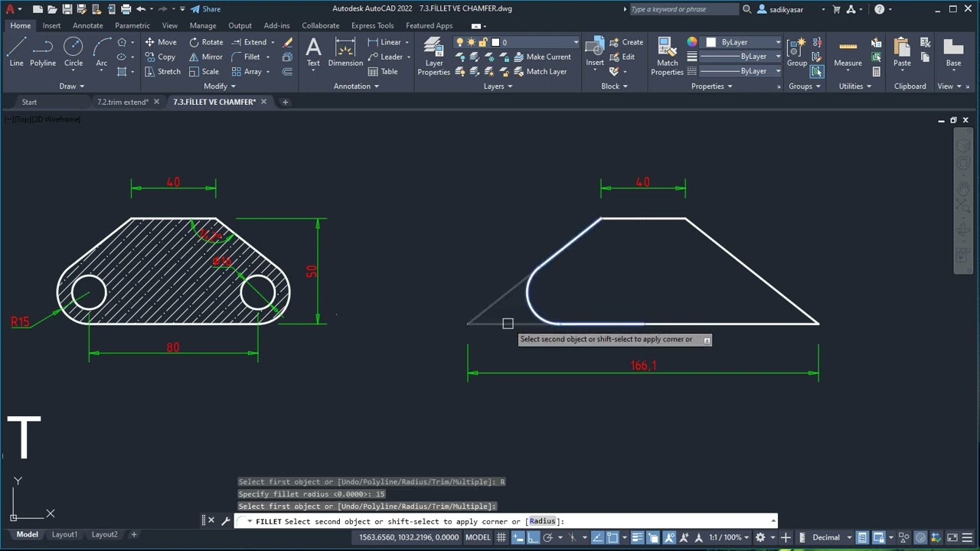Viewport: 980px width, 551px height.
Task: Click Match Properties tool
Action: tap(667, 56)
